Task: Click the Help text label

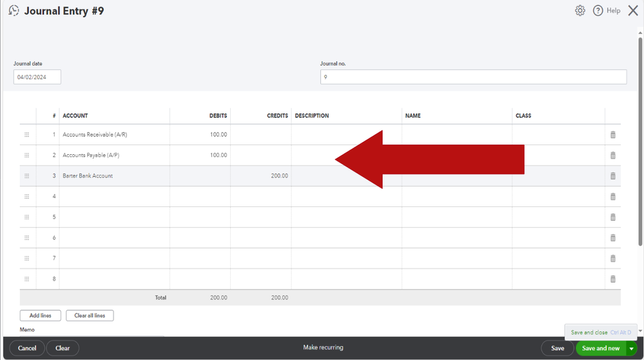Action: click(x=613, y=11)
